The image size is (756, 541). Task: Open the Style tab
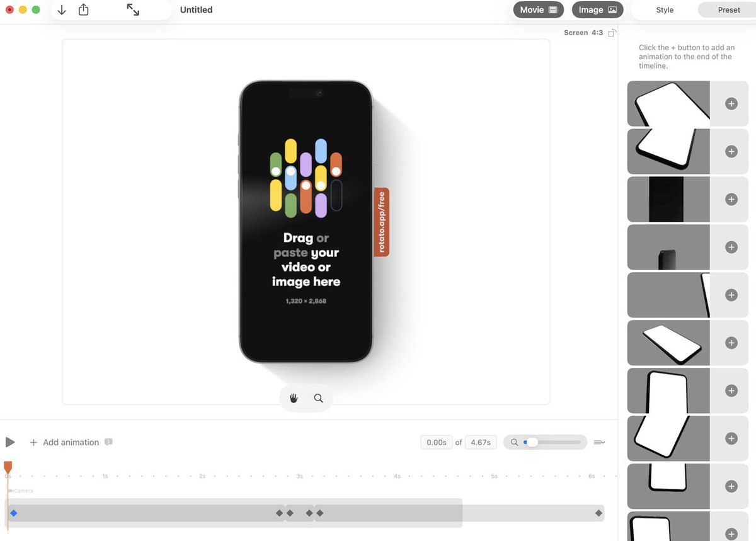point(665,10)
